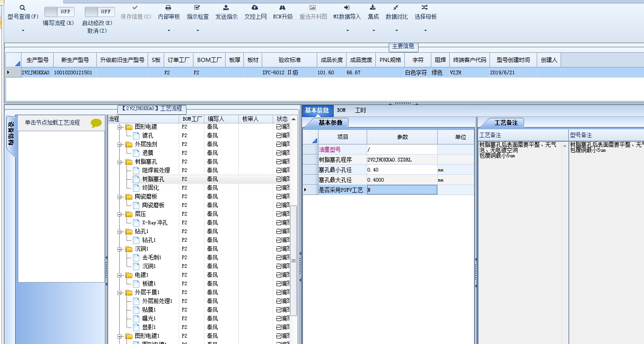Click the 沉铜1 folder icon
The height and width of the screenshot is (344, 644).
(x=129, y=249)
